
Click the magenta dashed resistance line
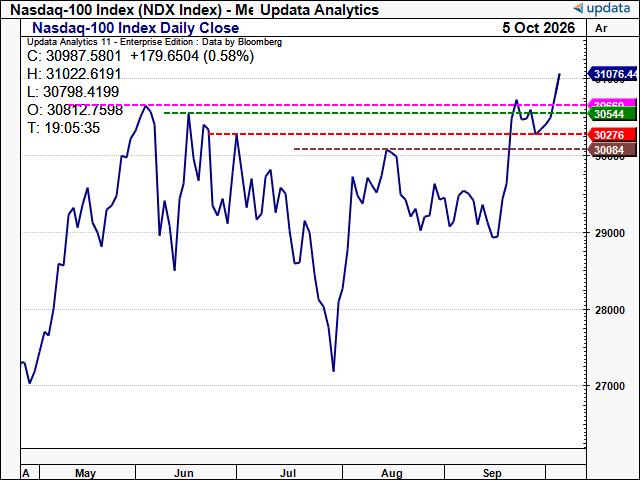pyautogui.click(x=327, y=105)
